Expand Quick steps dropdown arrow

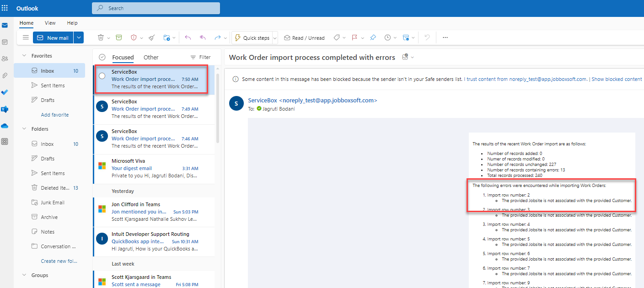(275, 38)
